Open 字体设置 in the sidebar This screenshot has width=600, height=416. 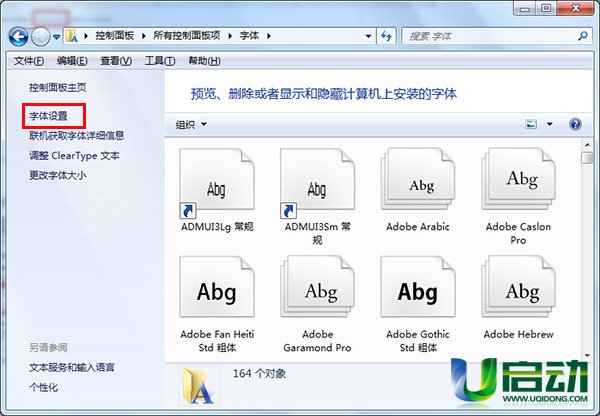click(x=48, y=116)
